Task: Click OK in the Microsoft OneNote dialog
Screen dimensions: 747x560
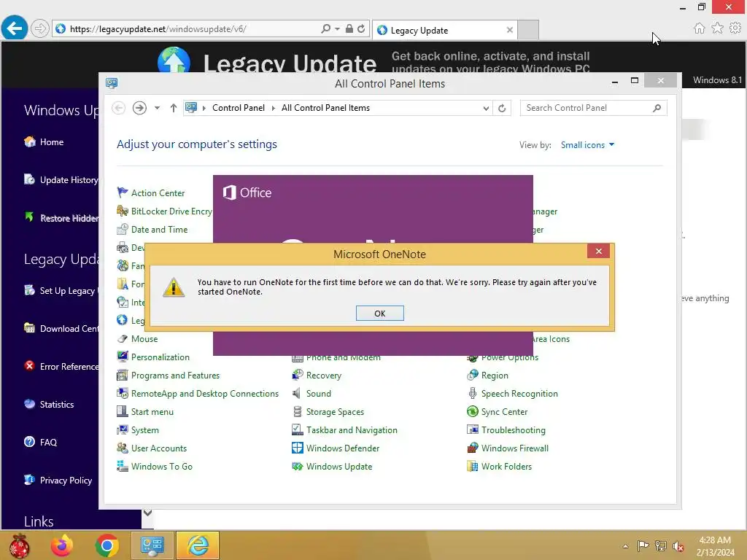Action: point(379,314)
